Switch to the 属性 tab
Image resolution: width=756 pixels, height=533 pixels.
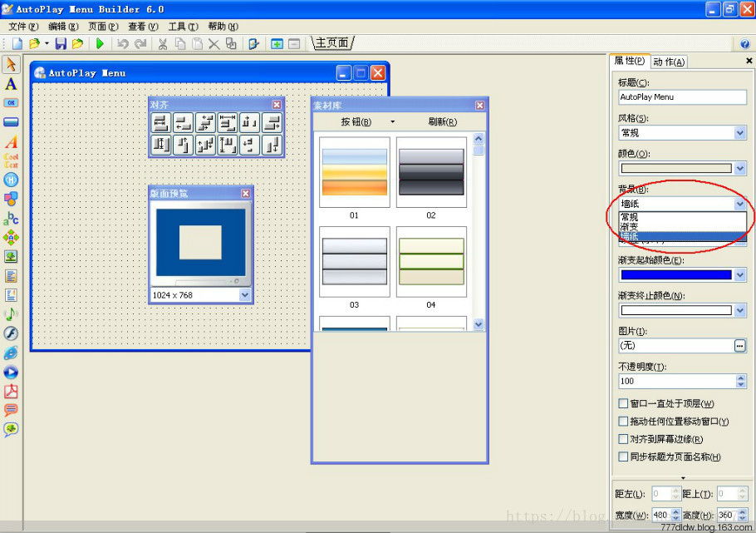click(x=630, y=61)
